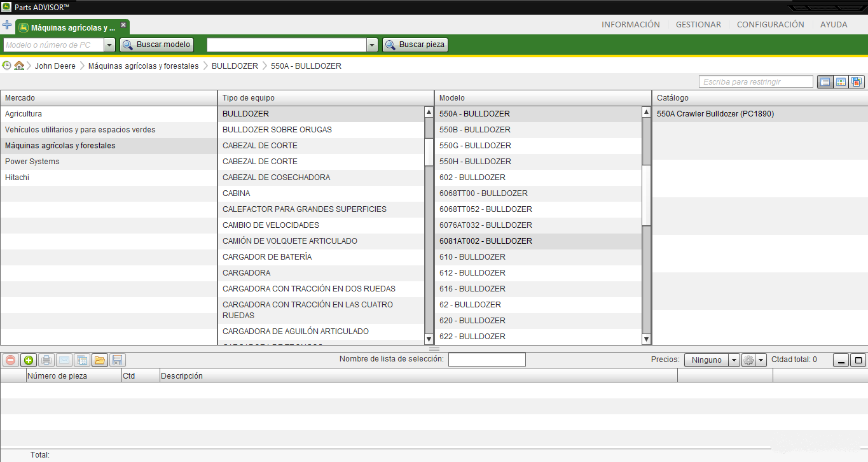Click Buscar pieza button
The width and height of the screenshot is (868, 462).
point(415,45)
